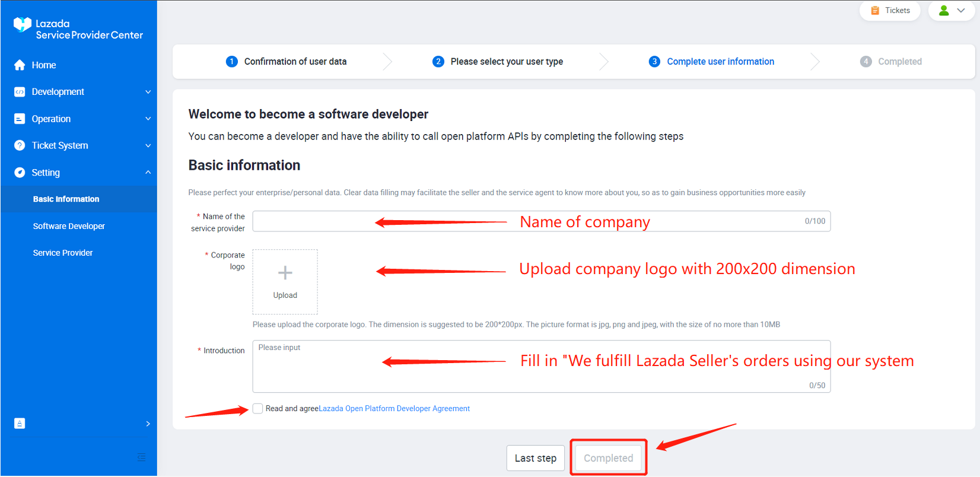This screenshot has height=477, width=980.
Task: Click the 0/100 character counter
Action: point(815,221)
